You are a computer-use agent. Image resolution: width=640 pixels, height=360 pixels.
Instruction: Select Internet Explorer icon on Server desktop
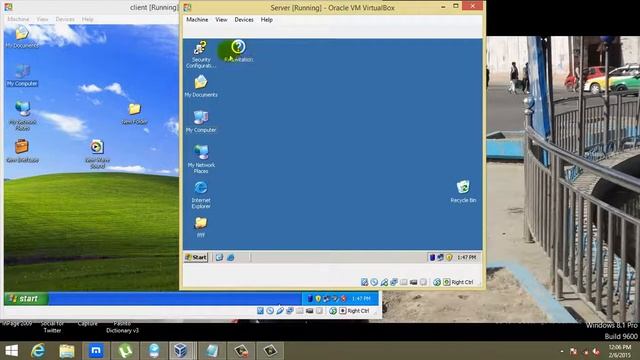(201, 195)
